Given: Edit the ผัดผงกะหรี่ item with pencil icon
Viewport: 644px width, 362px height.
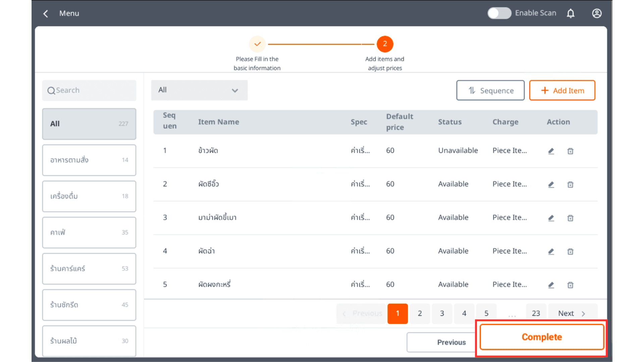Looking at the screenshot, I should [x=551, y=285].
